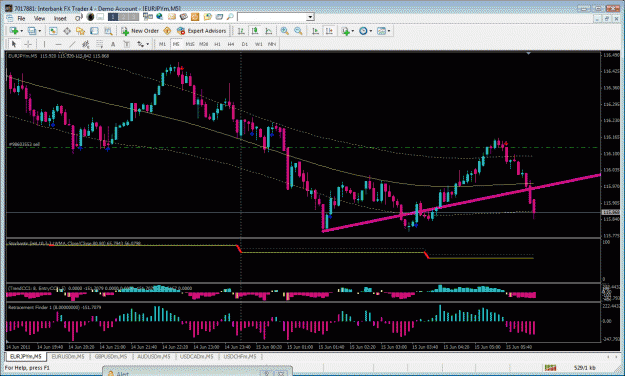Viewport: 625px width, 376px height.
Task: Zoom out on the chart
Action: click(x=298, y=31)
